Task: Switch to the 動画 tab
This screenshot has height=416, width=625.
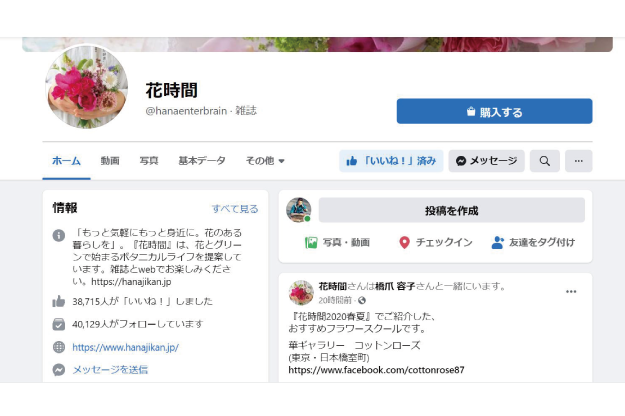Action: tap(110, 161)
